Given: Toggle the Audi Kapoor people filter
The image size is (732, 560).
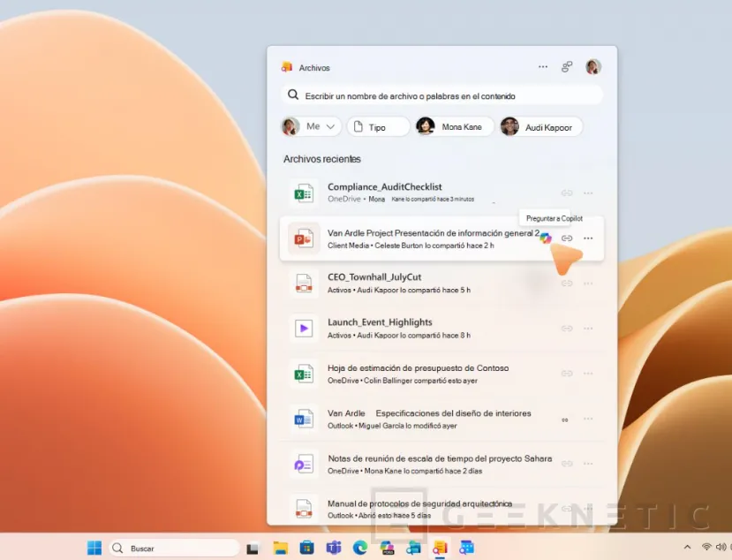Looking at the screenshot, I should [540, 126].
